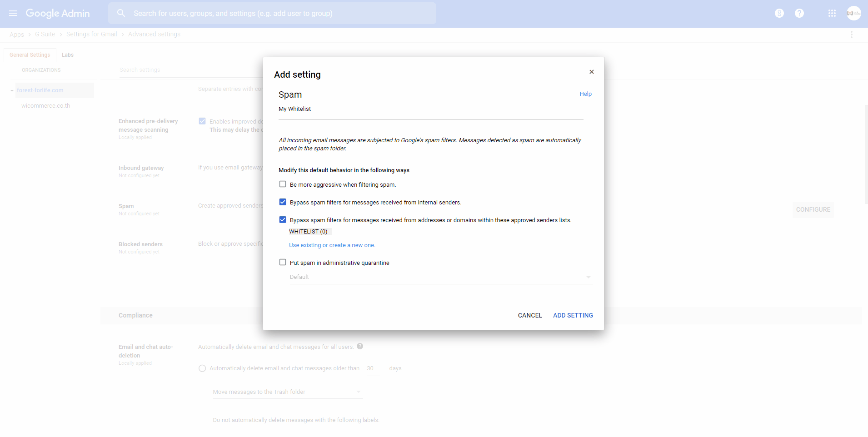Click the Compliance section header
This screenshot has height=437, width=868.
tap(135, 315)
